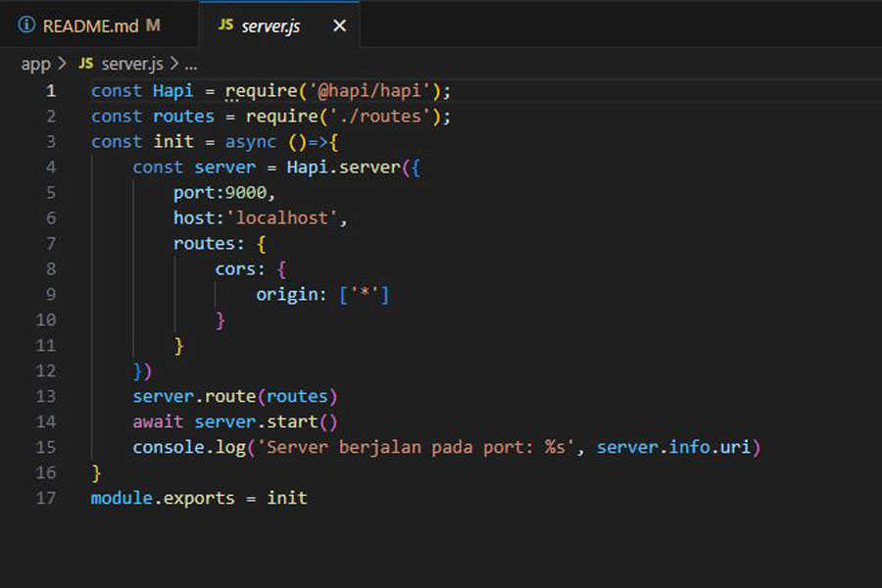This screenshot has width=882, height=588.
Task: Open the app folder breadcrumb
Action: point(35,64)
